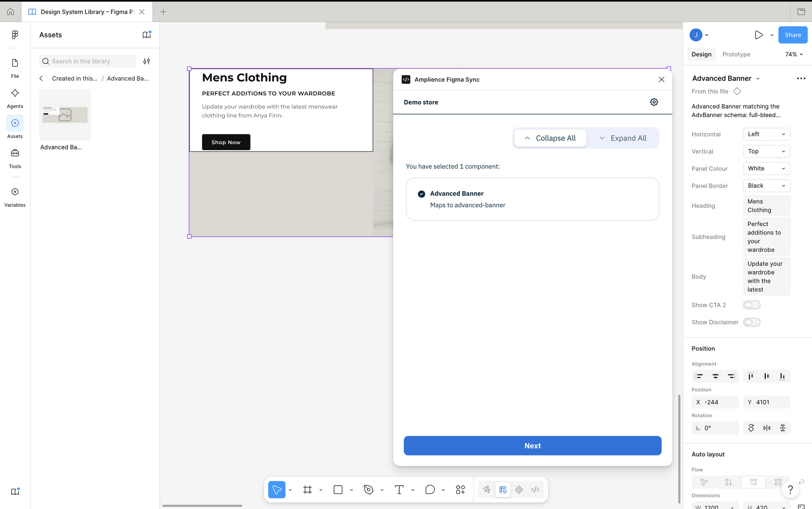Open the Agents panel
Viewport: 812px width, 509px height.
[x=15, y=98]
